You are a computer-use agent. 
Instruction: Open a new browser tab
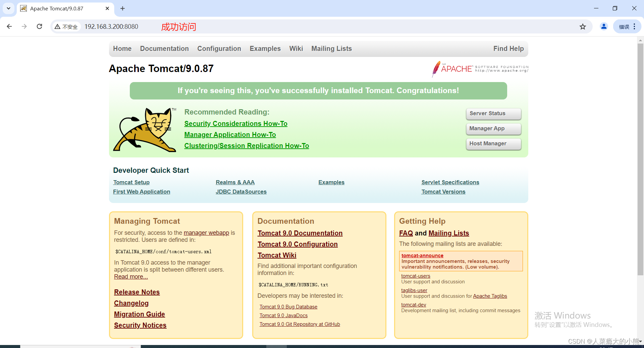(122, 8)
